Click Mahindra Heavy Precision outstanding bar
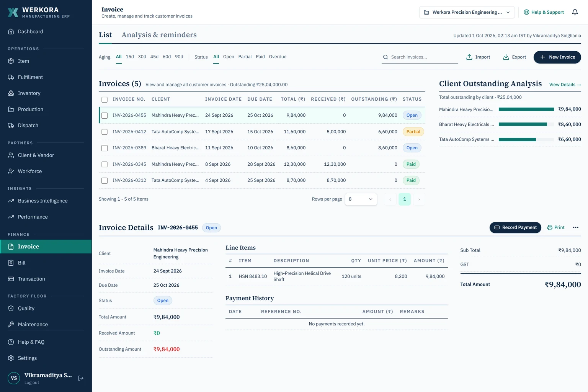This screenshot has height=392, width=588. [x=526, y=109]
